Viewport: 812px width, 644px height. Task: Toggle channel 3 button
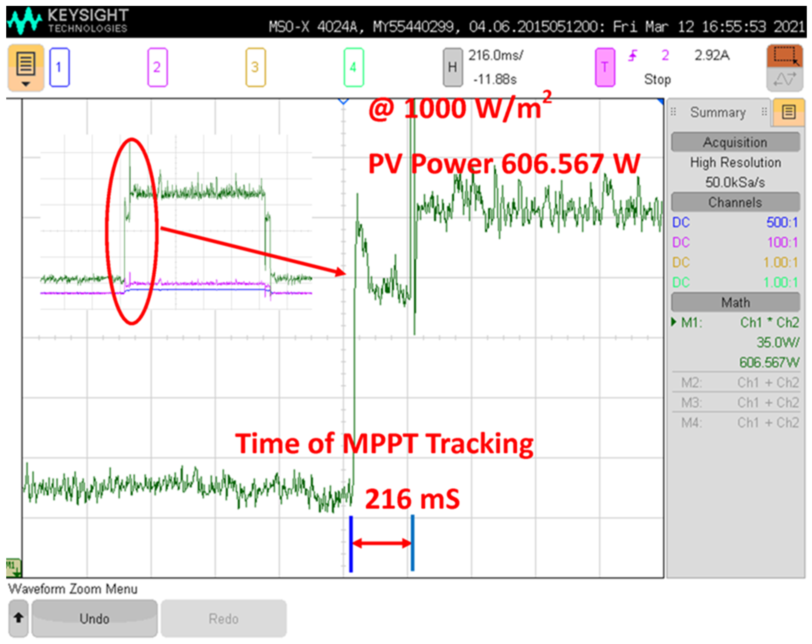[x=255, y=67]
